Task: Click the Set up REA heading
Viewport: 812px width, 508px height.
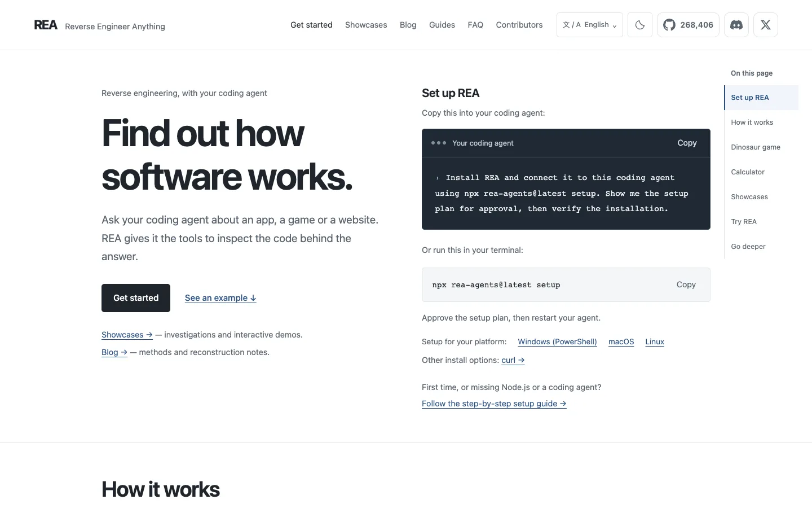Action: pos(451,93)
